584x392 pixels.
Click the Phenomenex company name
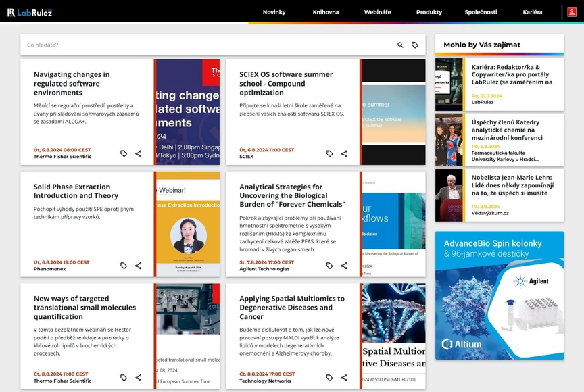tap(49, 269)
